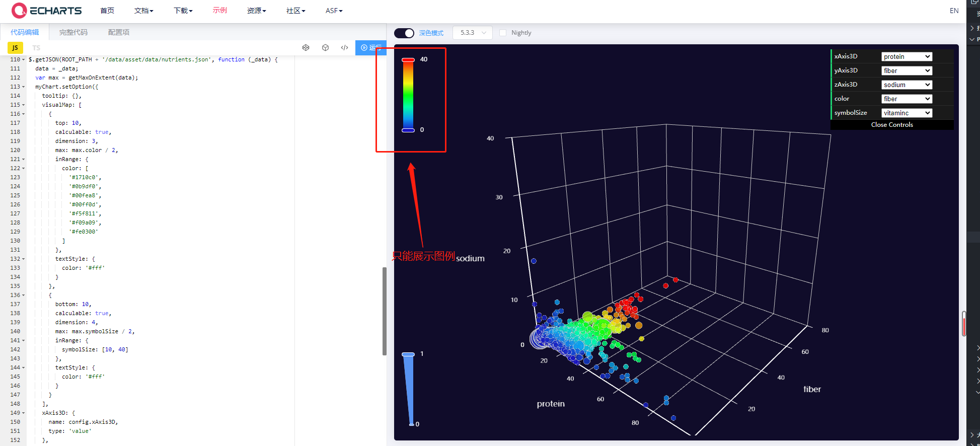Open the yAxis3D dropdown set to fiber

[x=907, y=71]
